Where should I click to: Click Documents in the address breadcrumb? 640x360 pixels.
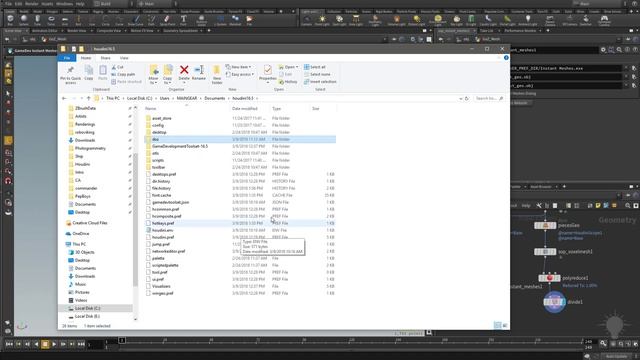pos(215,98)
